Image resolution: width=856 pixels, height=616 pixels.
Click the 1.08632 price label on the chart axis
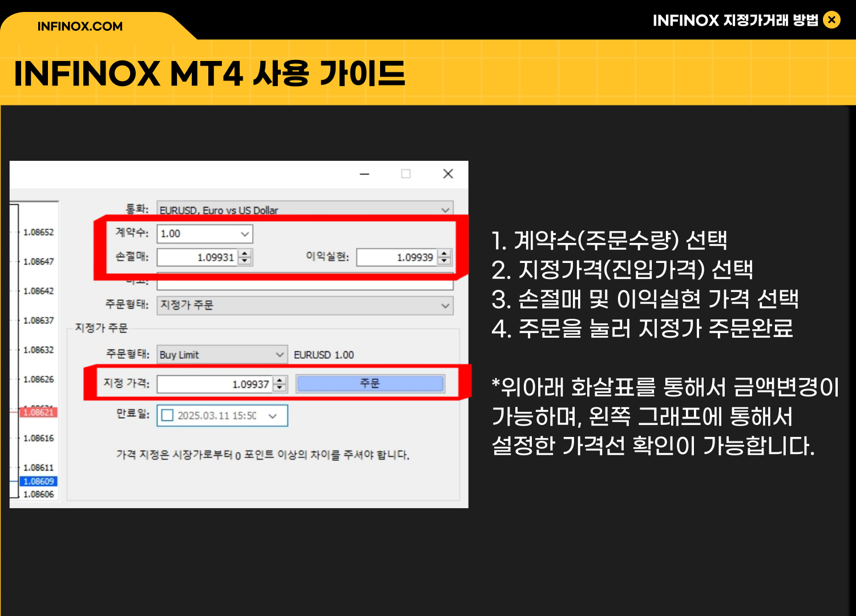pyautogui.click(x=38, y=350)
